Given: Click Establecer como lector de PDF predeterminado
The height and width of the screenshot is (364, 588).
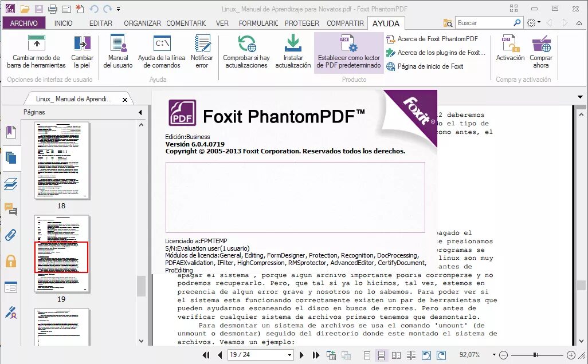Looking at the screenshot, I should (349, 53).
